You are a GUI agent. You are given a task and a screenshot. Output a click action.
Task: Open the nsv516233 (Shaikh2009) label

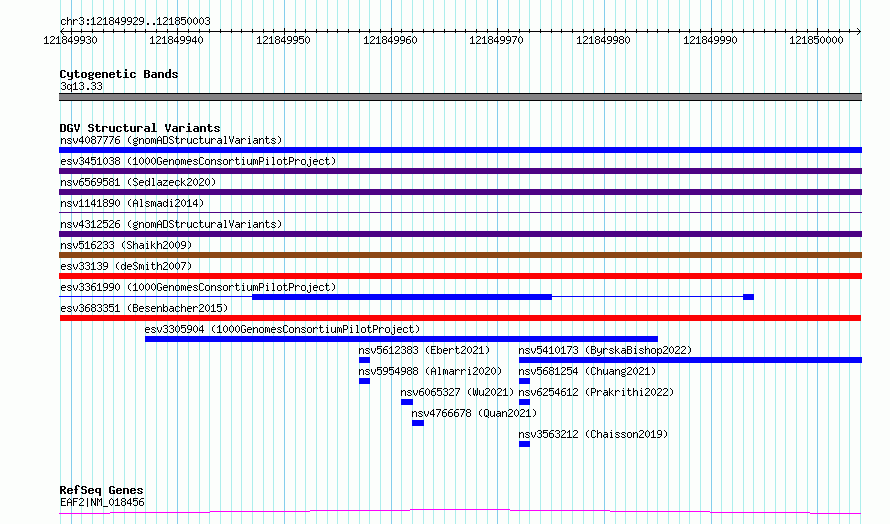tap(126, 245)
